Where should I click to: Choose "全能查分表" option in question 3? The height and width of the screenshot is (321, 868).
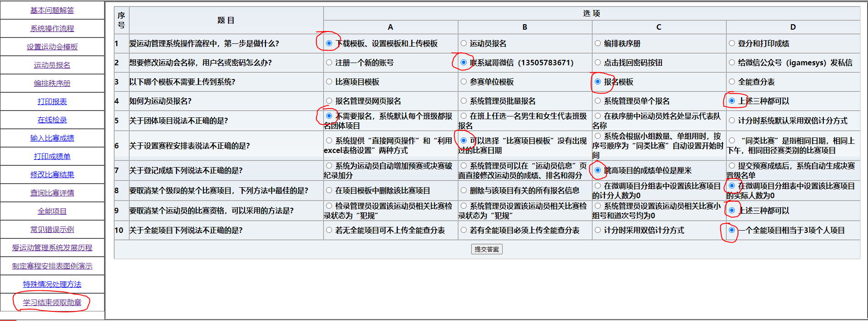click(x=732, y=82)
